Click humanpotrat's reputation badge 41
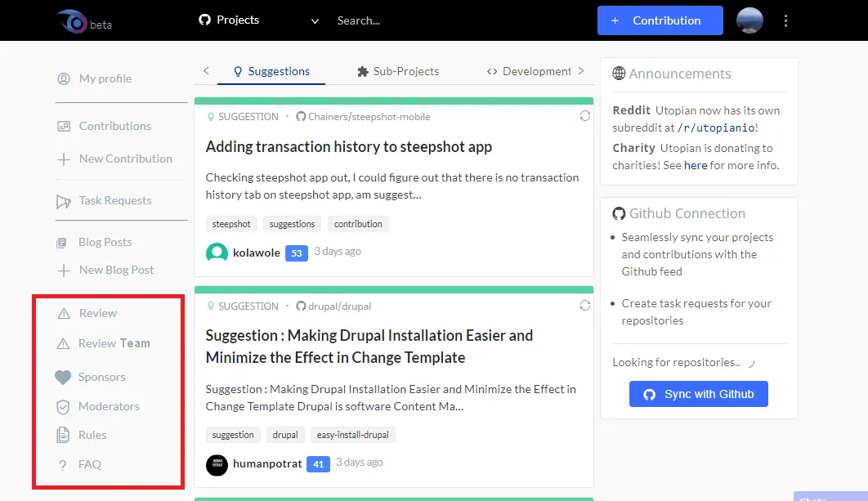The width and height of the screenshot is (868, 501). pyautogui.click(x=318, y=464)
